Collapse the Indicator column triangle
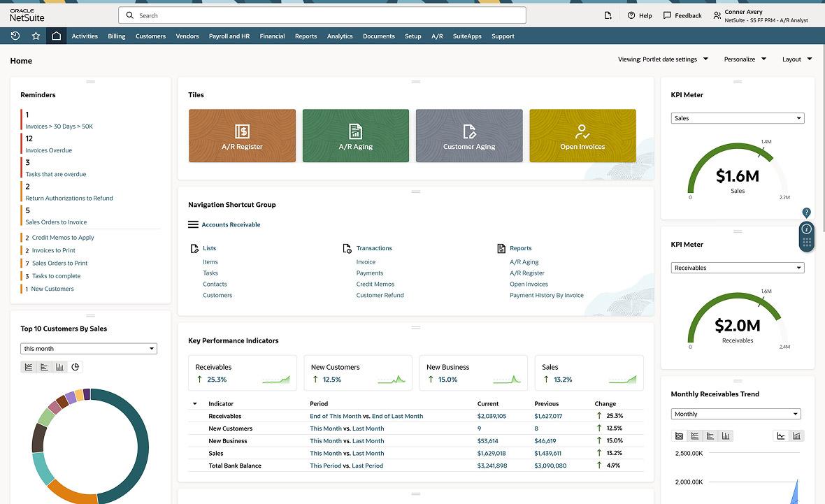The height and width of the screenshot is (504, 825). tap(194, 403)
